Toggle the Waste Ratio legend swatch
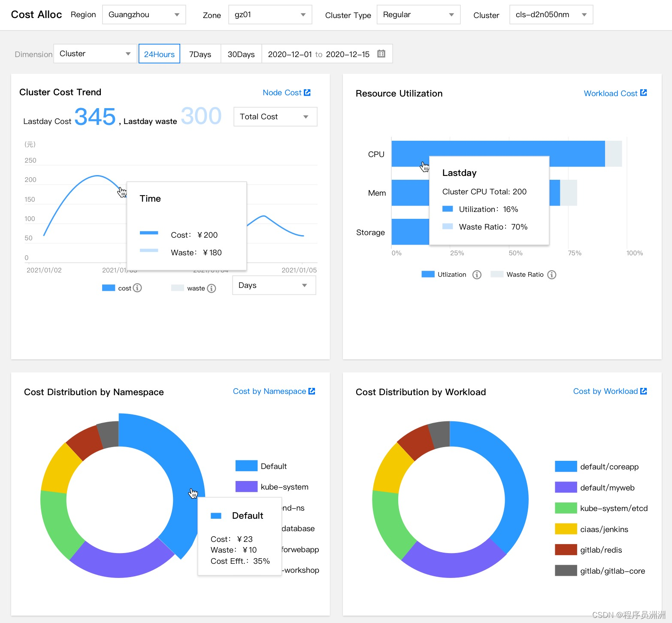This screenshot has height=623, width=672. click(497, 274)
